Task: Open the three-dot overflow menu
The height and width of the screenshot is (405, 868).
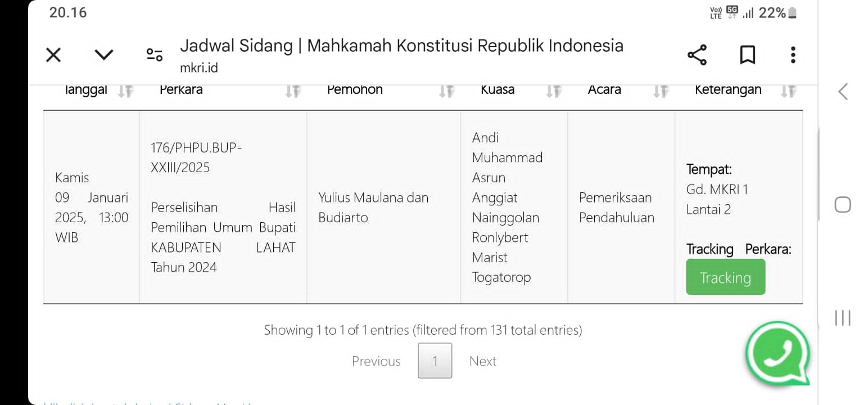Action: pos(793,55)
